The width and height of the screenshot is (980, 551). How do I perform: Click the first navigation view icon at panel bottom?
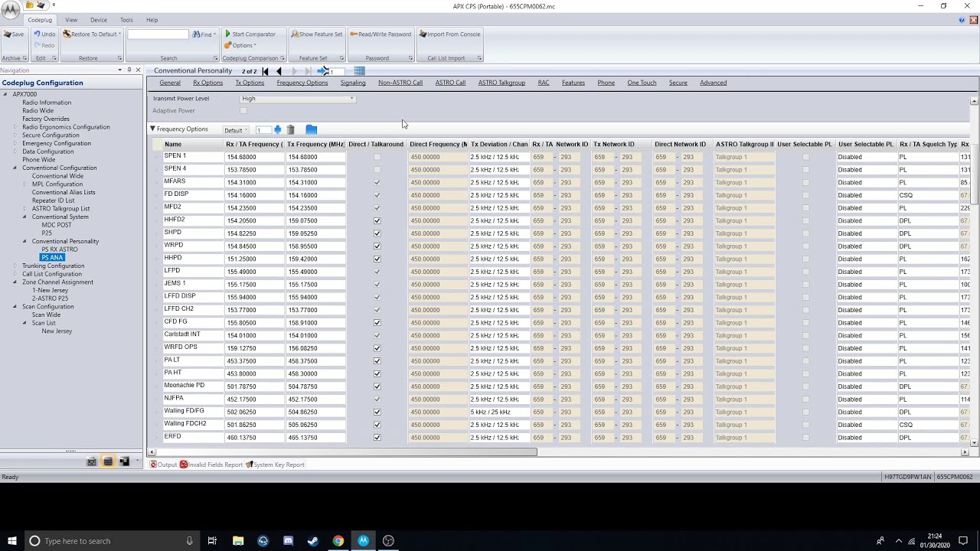[x=92, y=461]
